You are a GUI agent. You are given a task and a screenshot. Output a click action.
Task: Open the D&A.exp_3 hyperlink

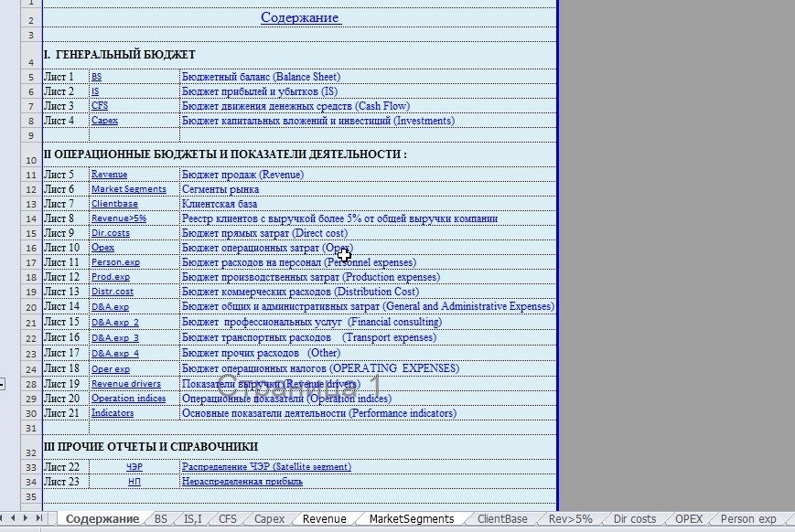pos(115,337)
